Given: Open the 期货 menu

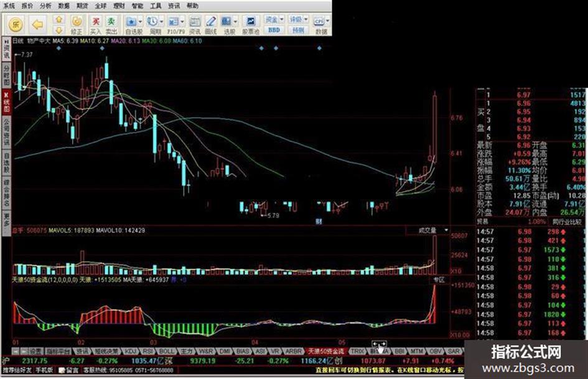Looking at the screenshot, I should coord(83,6).
